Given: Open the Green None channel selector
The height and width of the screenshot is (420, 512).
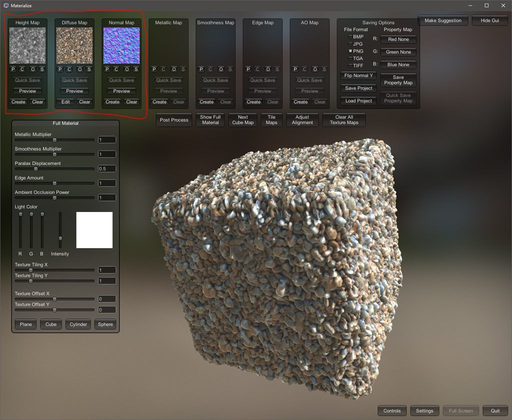Looking at the screenshot, I should [398, 52].
